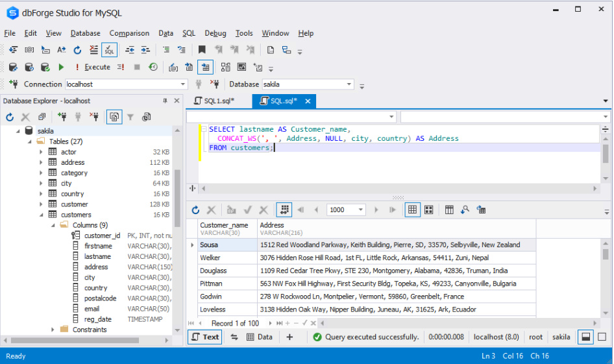This screenshot has width=614, height=364.
Task: Open the Connection dropdown showing localhost
Action: pyautogui.click(x=183, y=84)
